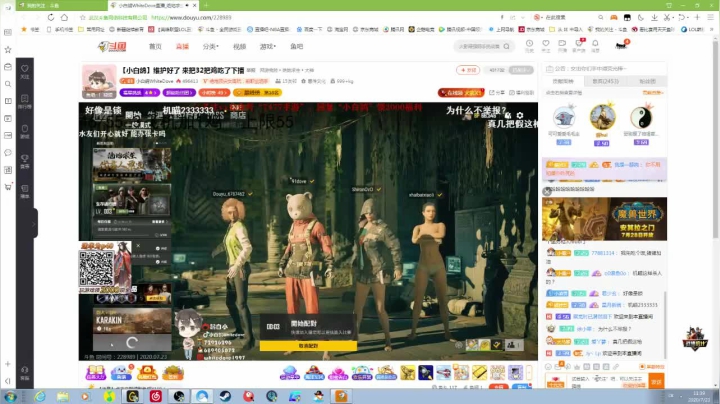Click the top-ranked fan avatar in middle
The width and height of the screenshot is (720, 404).
pyautogui.click(x=602, y=117)
